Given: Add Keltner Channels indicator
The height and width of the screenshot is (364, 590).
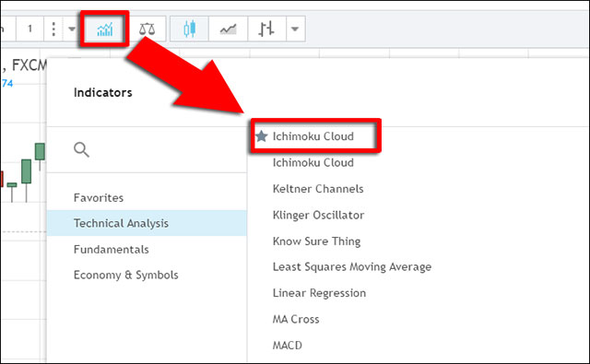Looking at the screenshot, I should pyautogui.click(x=318, y=189).
